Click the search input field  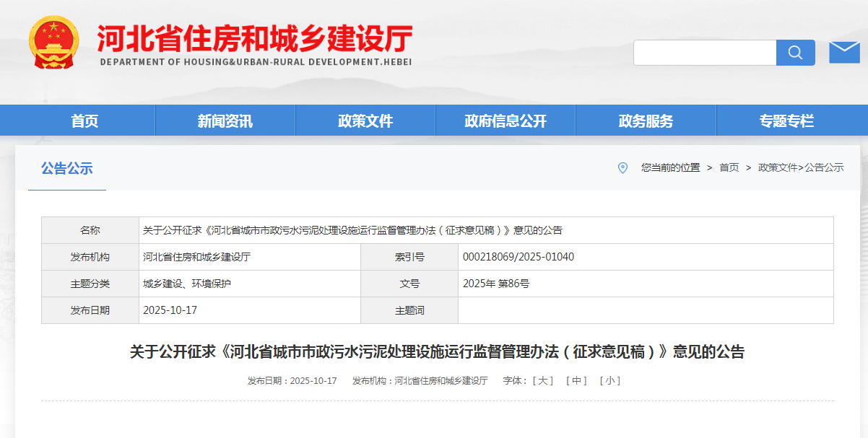click(704, 53)
